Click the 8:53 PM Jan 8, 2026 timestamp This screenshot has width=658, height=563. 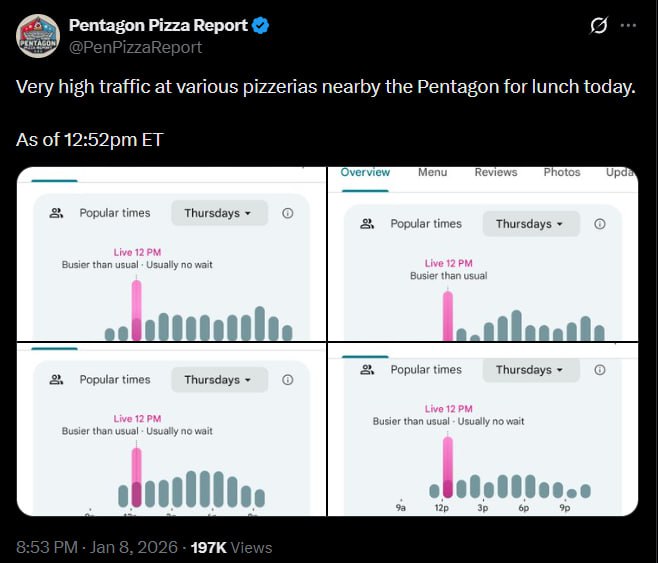point(98,547)
